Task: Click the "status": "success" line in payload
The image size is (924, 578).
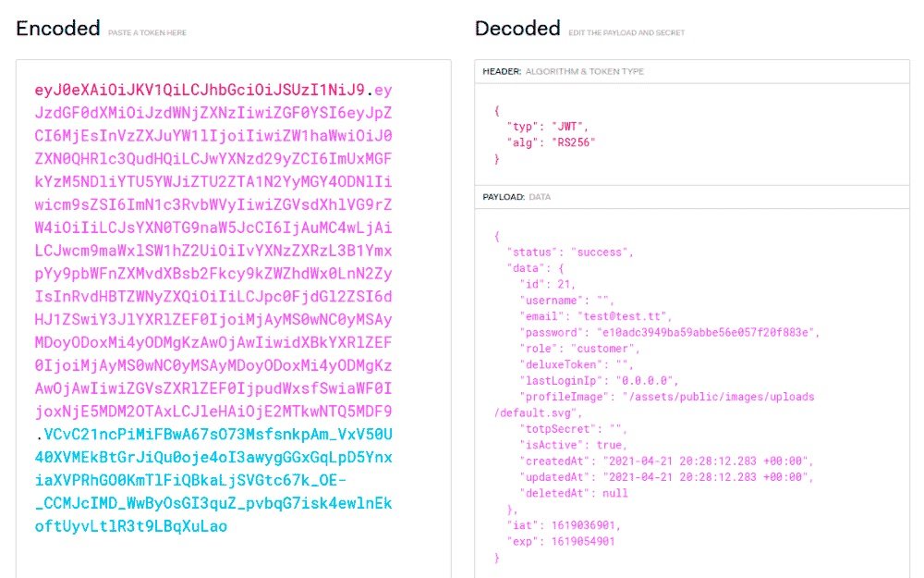Action: (570, 252)
